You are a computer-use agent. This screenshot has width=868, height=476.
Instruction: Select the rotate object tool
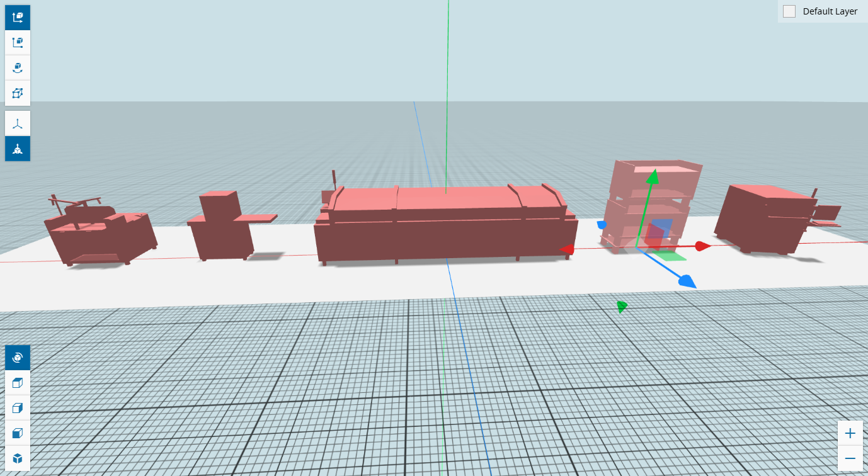pos(18,68)
